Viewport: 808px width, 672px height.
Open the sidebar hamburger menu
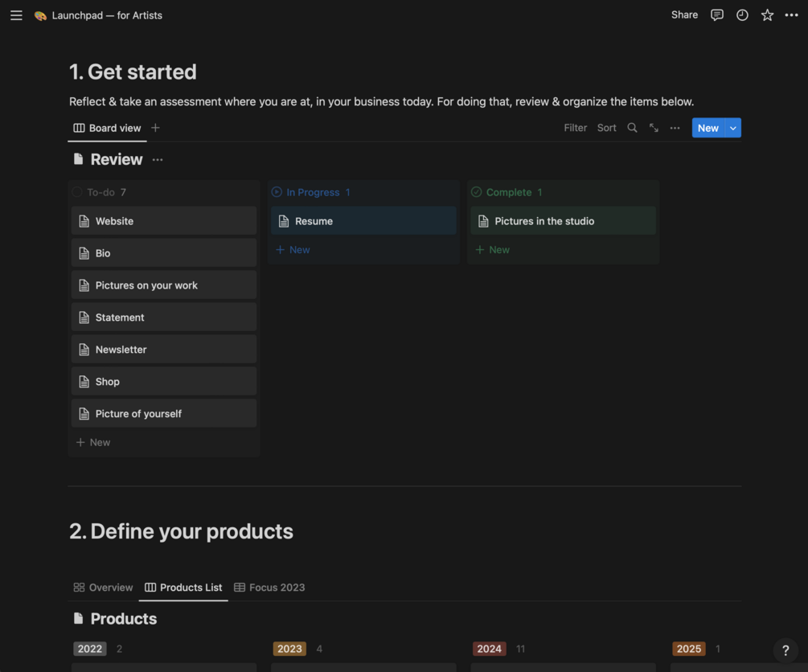point(16,15)
